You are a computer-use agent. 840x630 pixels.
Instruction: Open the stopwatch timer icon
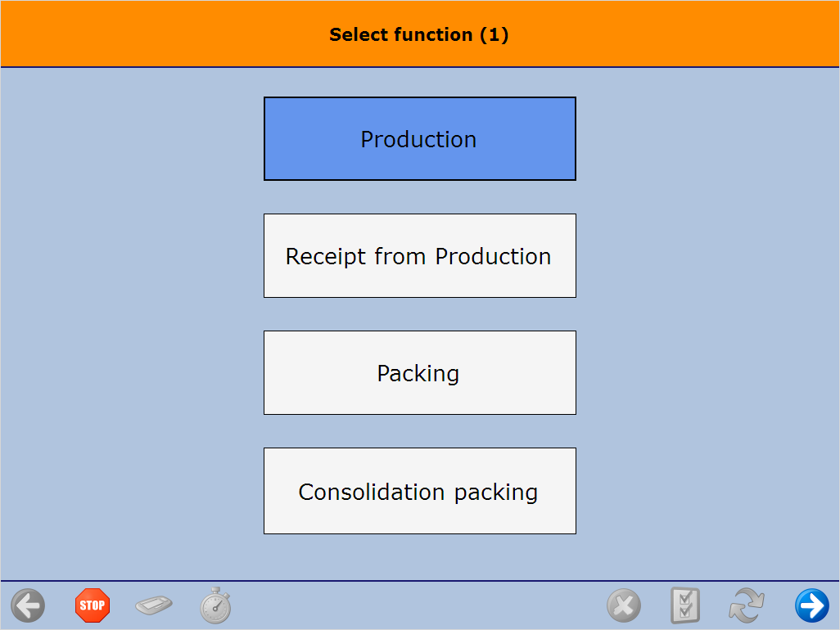point(215,605)
